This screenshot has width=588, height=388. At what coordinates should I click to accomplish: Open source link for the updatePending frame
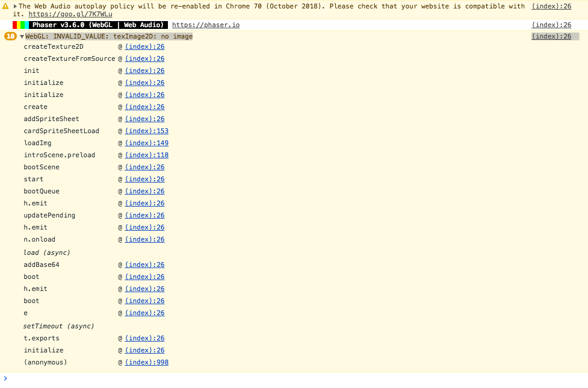[144, 215]
